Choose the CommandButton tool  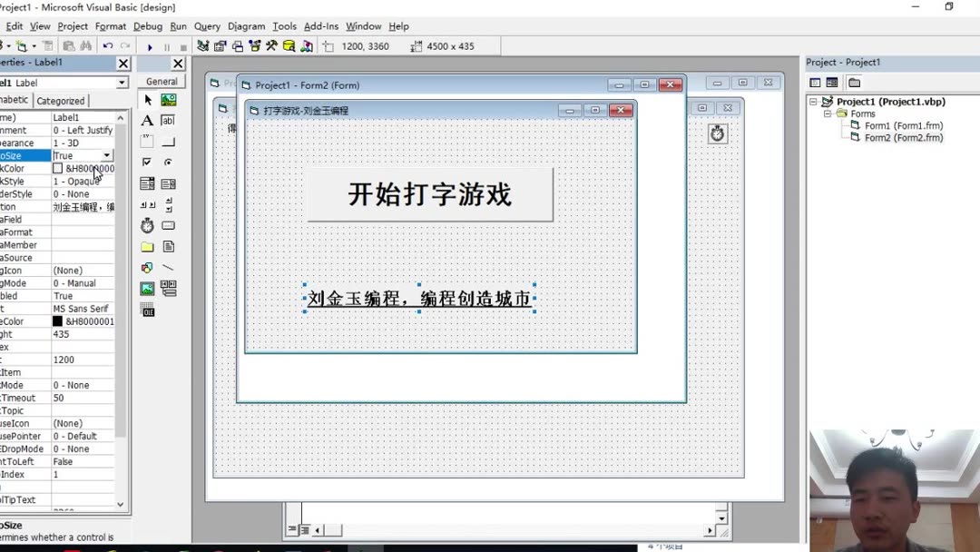pos(169,140)
